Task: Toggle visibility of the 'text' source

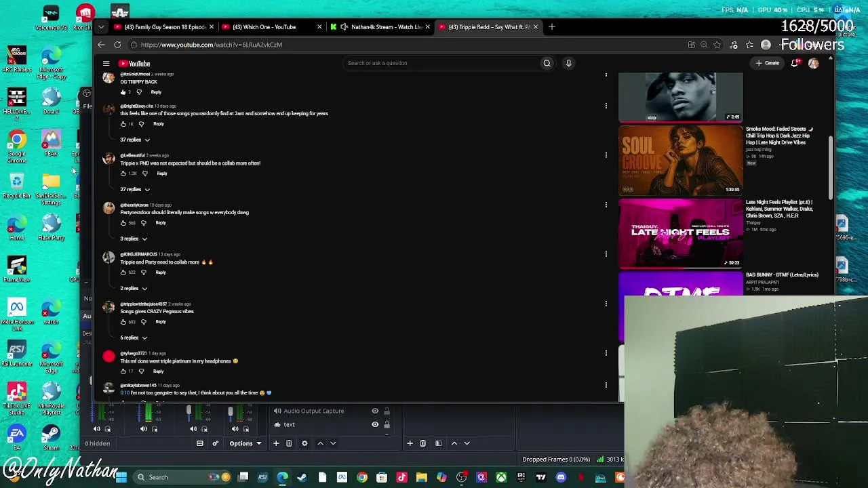Action: tap(375, 425)
